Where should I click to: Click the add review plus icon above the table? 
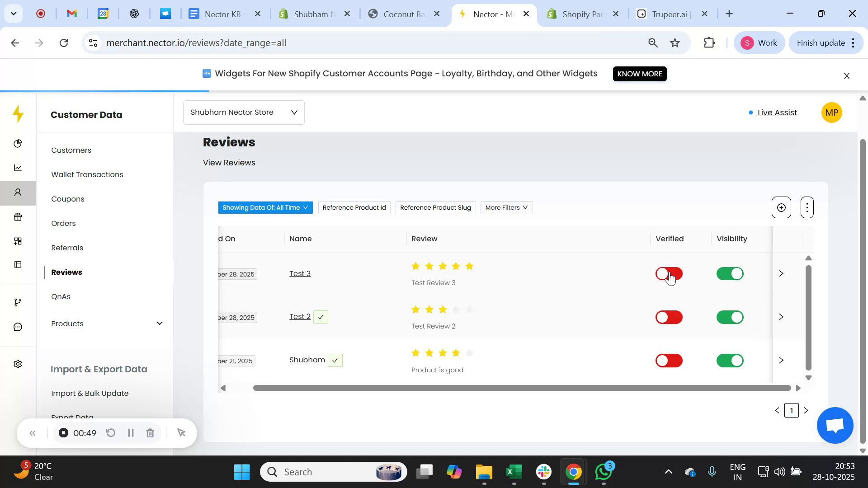(781, 207)
